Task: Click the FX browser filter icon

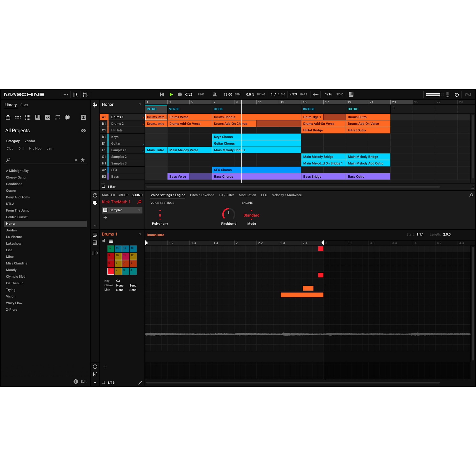Action: pos(48,118)
